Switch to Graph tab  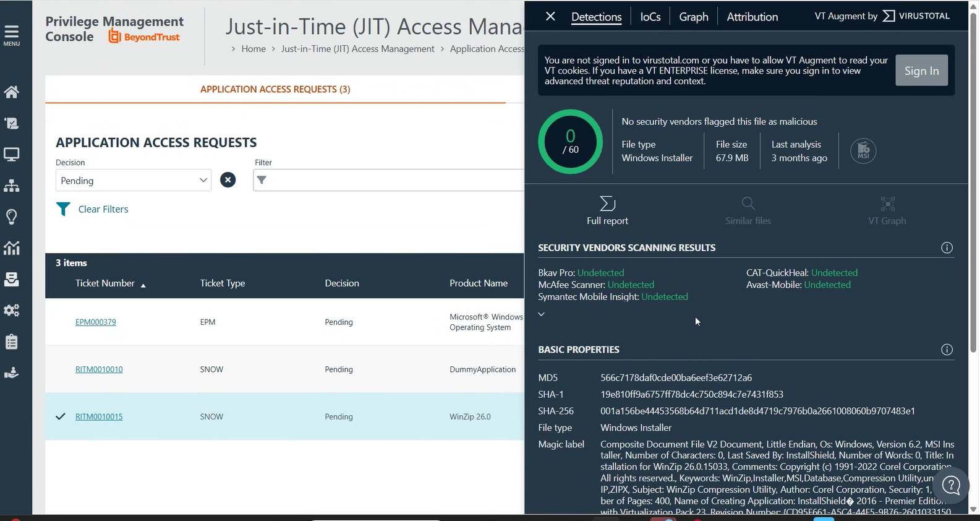(694, 17)
